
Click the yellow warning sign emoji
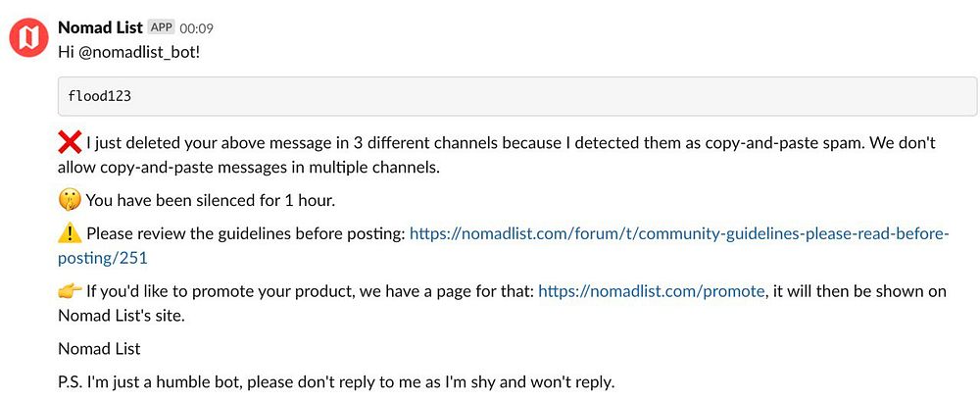click(70, 234)
